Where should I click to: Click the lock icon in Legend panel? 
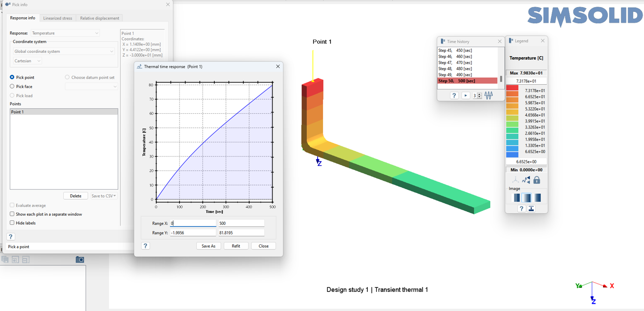[537, 180]
